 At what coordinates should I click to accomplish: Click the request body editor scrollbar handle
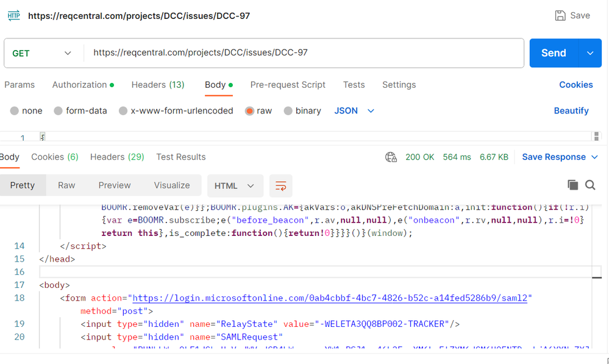tap(596, 137)
